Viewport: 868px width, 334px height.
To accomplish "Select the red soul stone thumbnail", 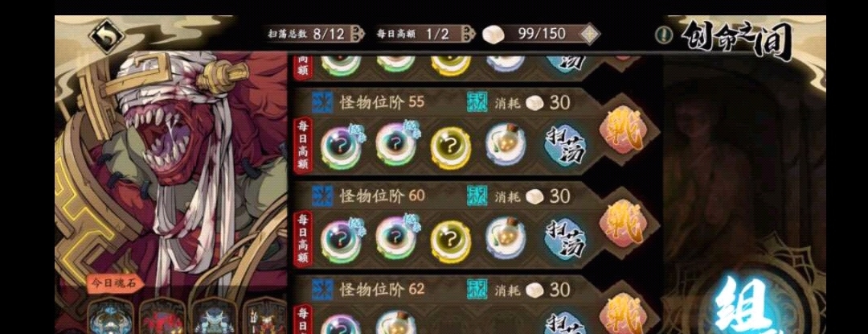I will click(161, 317).
